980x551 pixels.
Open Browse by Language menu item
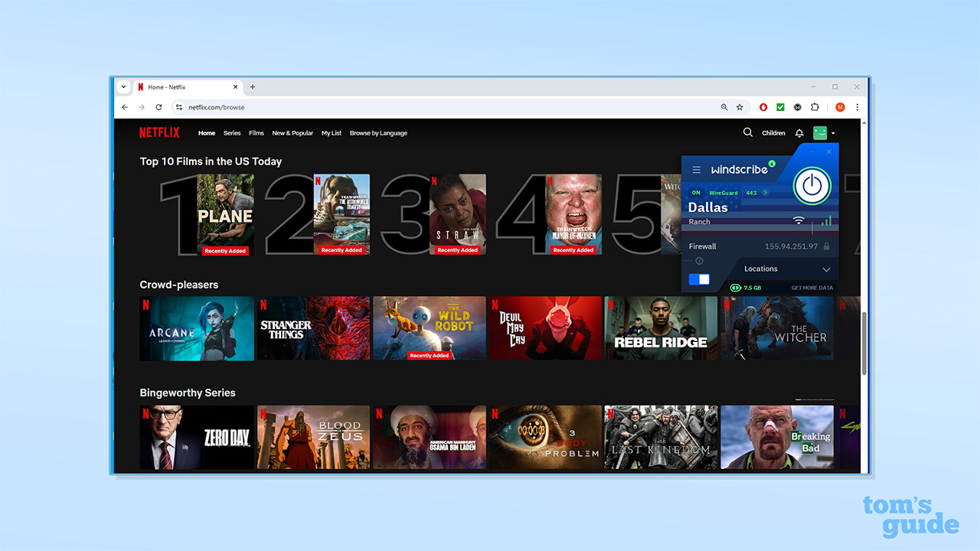pos(378,133)
